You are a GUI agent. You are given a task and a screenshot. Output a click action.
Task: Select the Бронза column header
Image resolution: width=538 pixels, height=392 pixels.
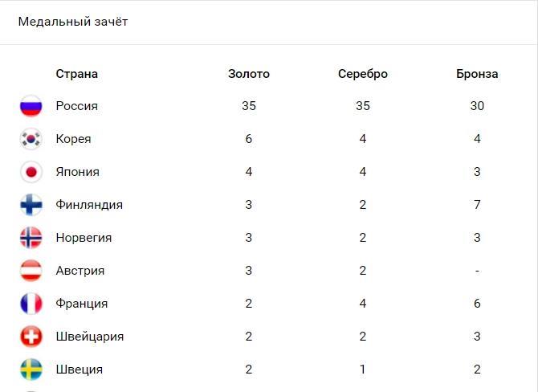[477, 74]
